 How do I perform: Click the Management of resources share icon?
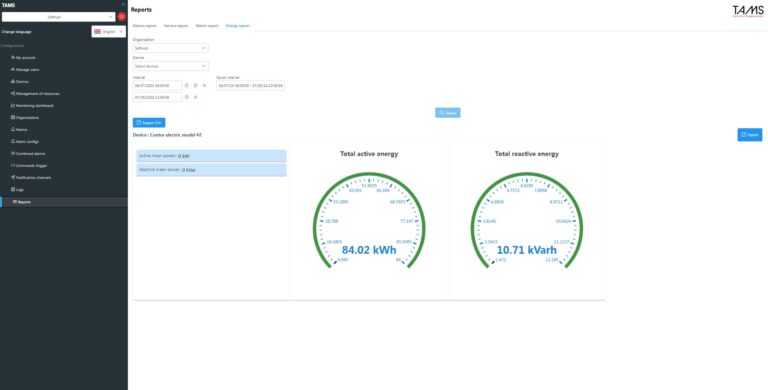pyautogui.click(x=13, y=94)
